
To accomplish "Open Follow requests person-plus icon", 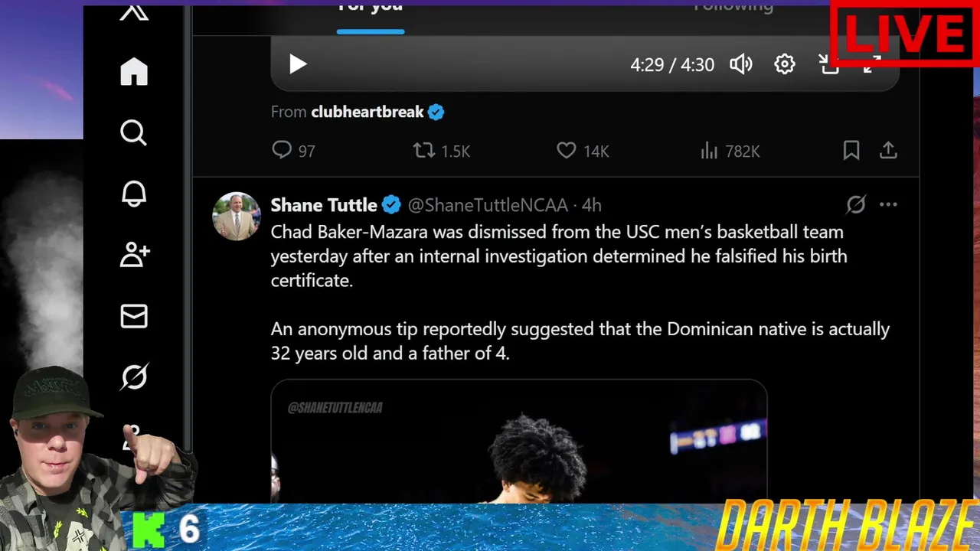I will [x=135, y=255].
